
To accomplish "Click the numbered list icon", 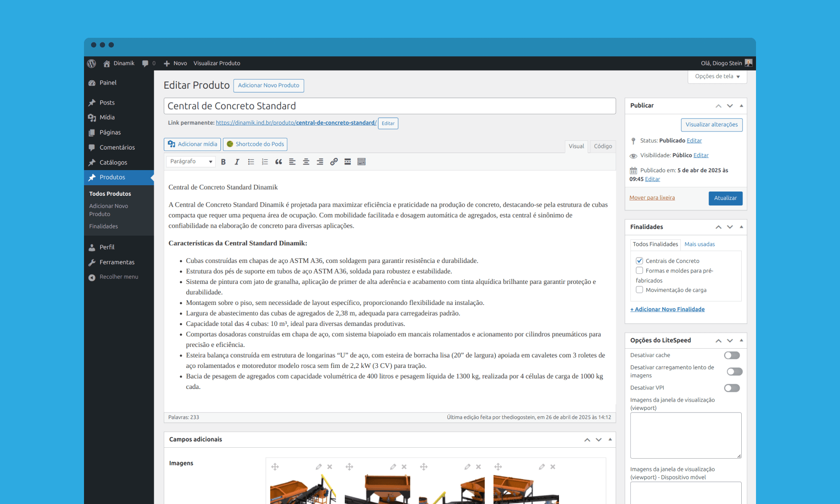I will tap(265, 162).
